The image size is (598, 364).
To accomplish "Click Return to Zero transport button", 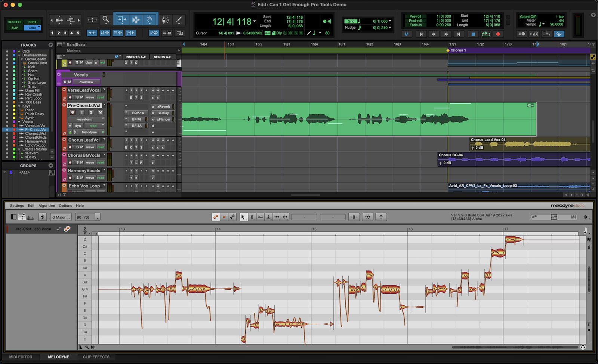I will pyautogui.click(x=421, y=34).
